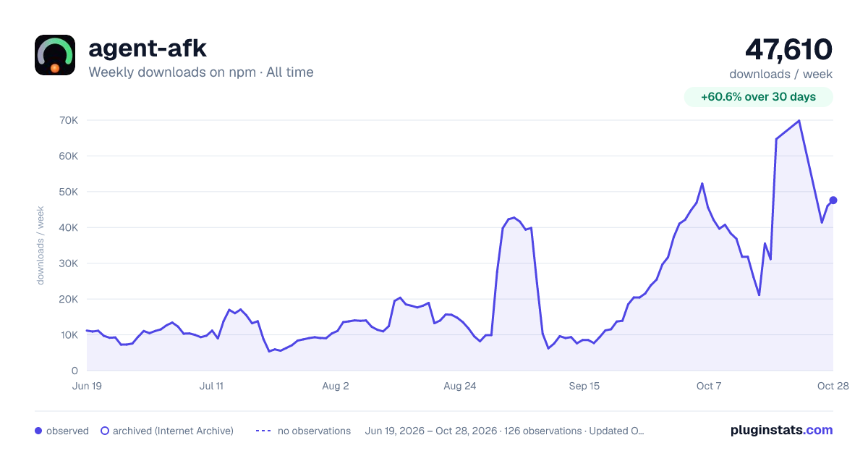Click the Sep 15 x-axis date
This screenshot has width=868, height=456.
pos(584,386)
